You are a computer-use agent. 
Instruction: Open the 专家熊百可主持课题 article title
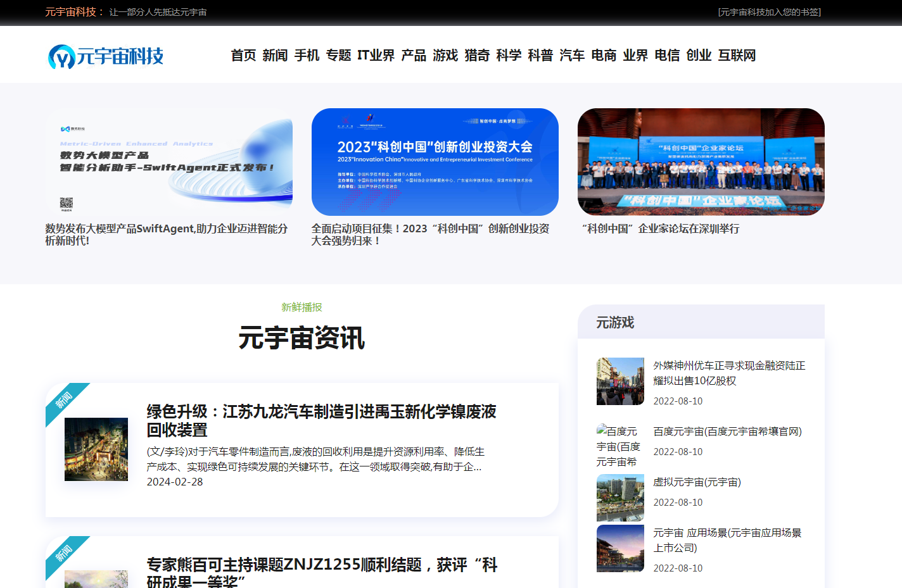click(322, 573)
